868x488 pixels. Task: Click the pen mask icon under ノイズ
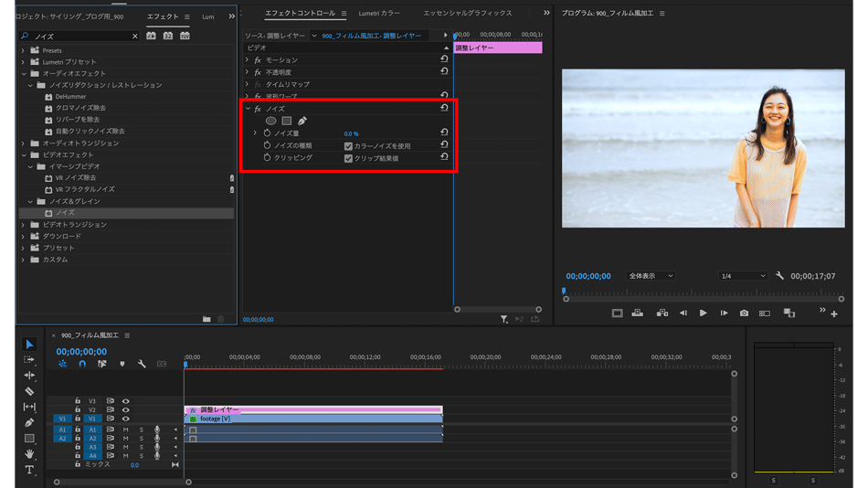302,121
